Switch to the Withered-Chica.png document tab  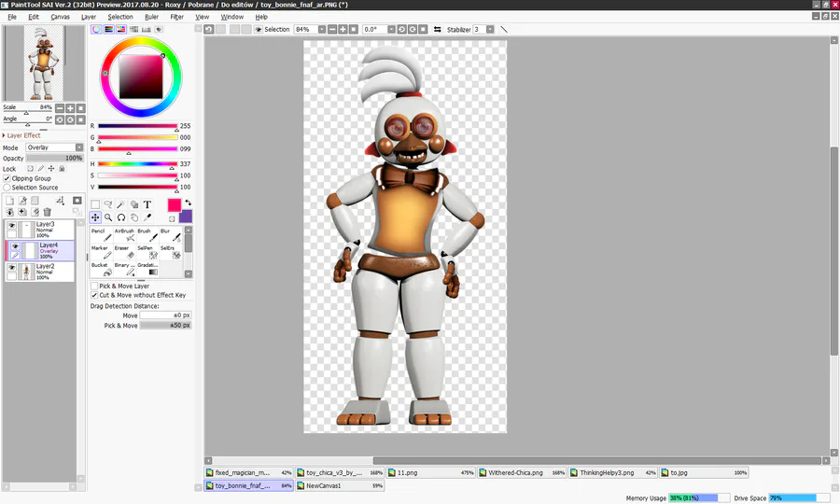pyautogui.click(x=522, y=473)
